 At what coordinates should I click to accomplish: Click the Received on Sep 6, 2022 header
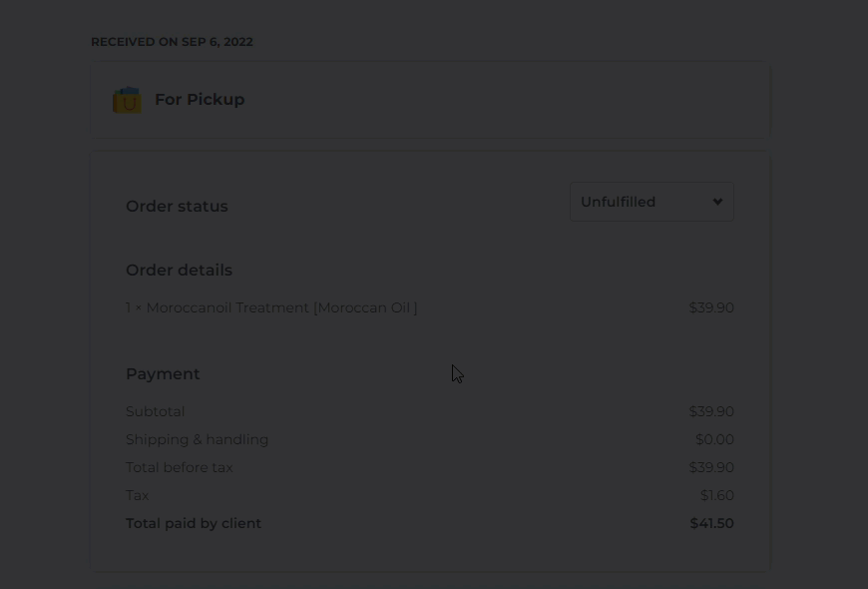click(x=172, y=42)
